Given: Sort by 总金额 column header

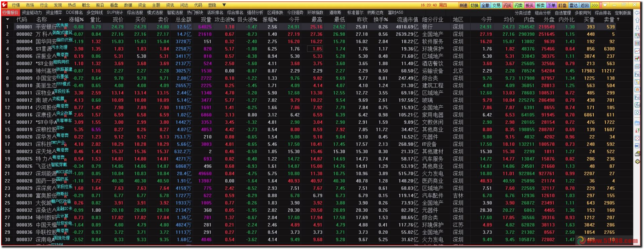Looking at the screenshot, I should point(183,19).
